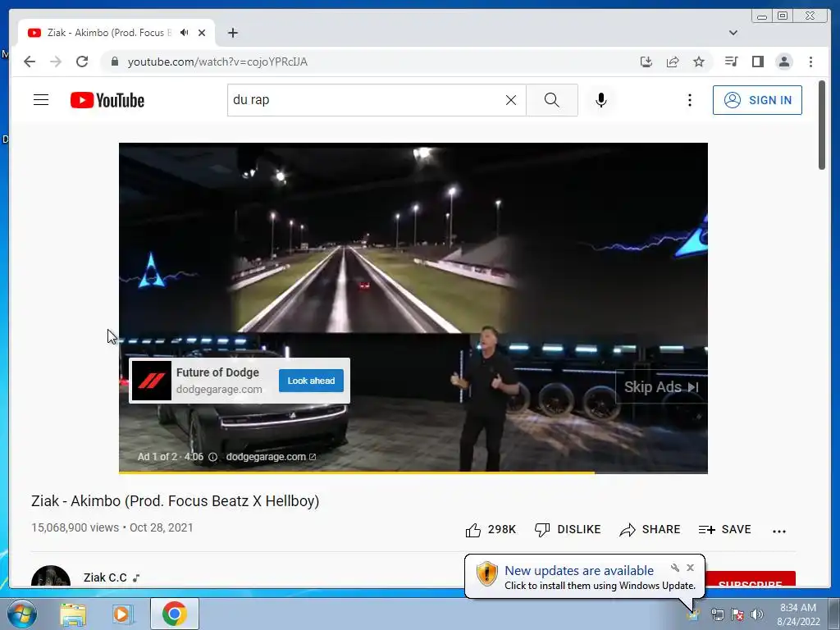Open a new tab with plus
This screenshot has width=840, height=630.
(232, 33)
